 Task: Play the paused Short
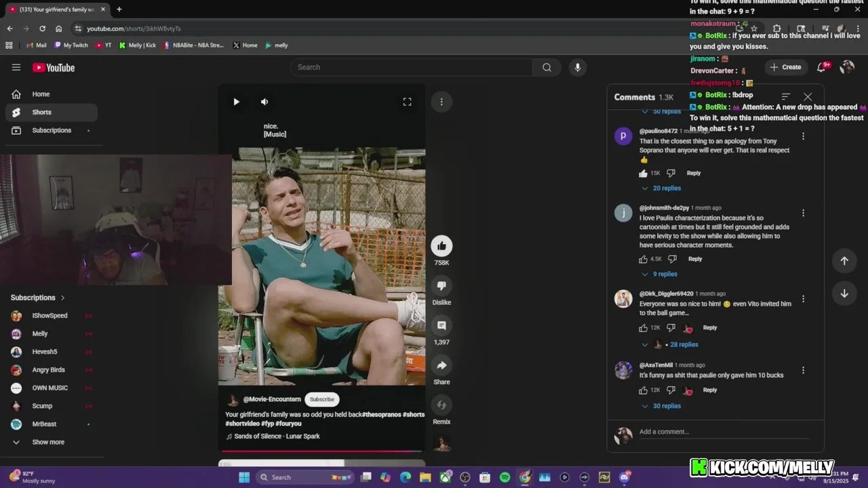[236, 102]
